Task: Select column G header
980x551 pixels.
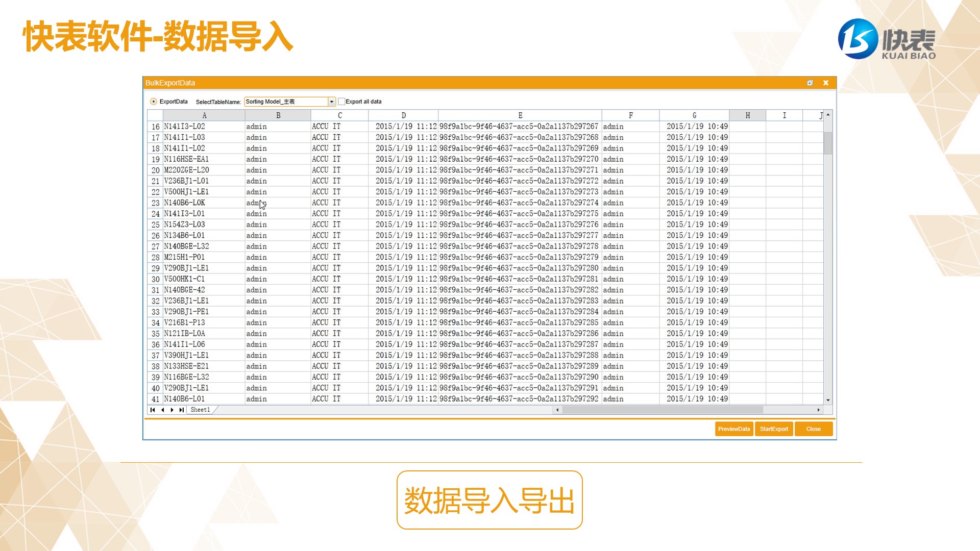Action: (695, 115)
